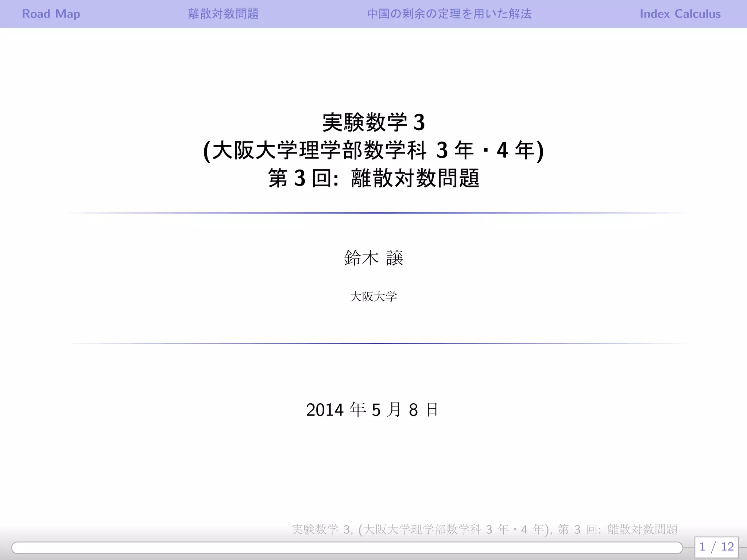Click the number 12 in page counter

point(727,547)
